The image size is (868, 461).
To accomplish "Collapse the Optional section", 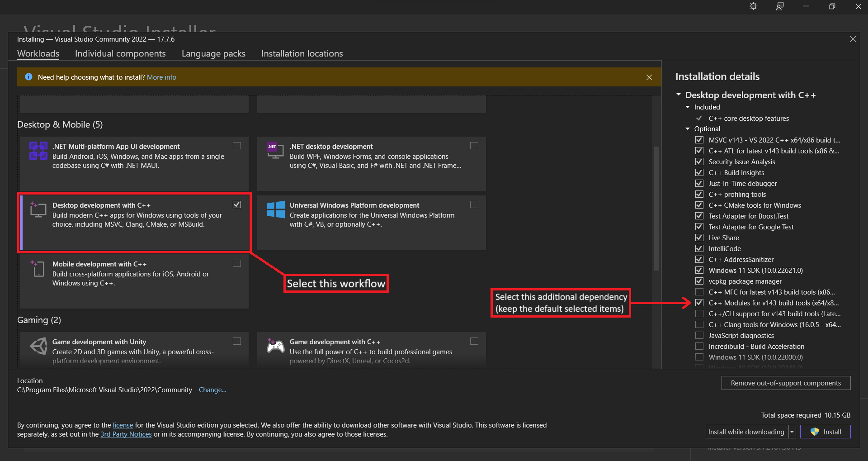I will click(x=688, y=129).
